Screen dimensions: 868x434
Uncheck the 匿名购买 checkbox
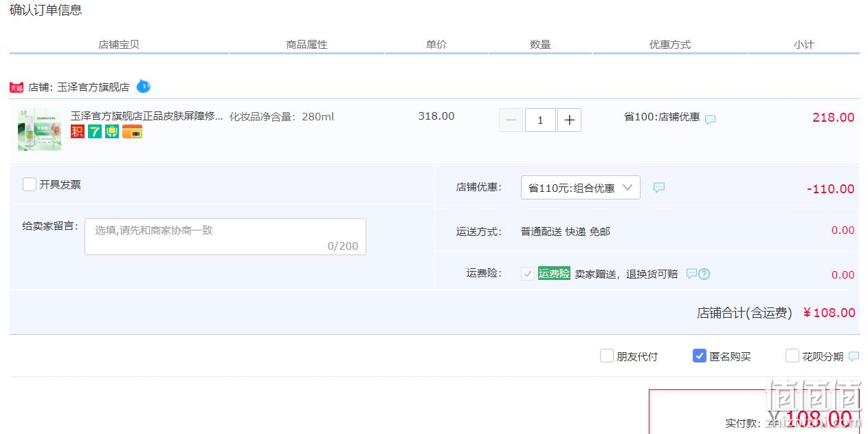click(699, 356)
